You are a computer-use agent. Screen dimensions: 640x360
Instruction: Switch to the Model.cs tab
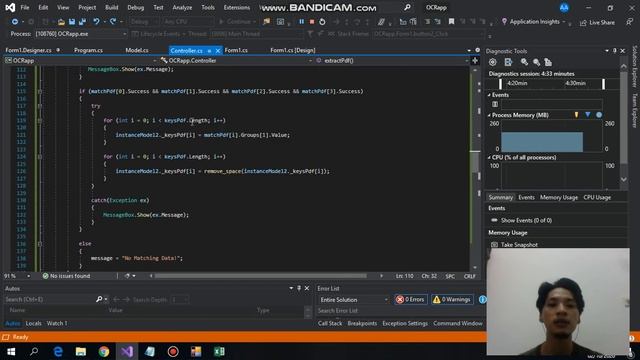tap(137, 50)
